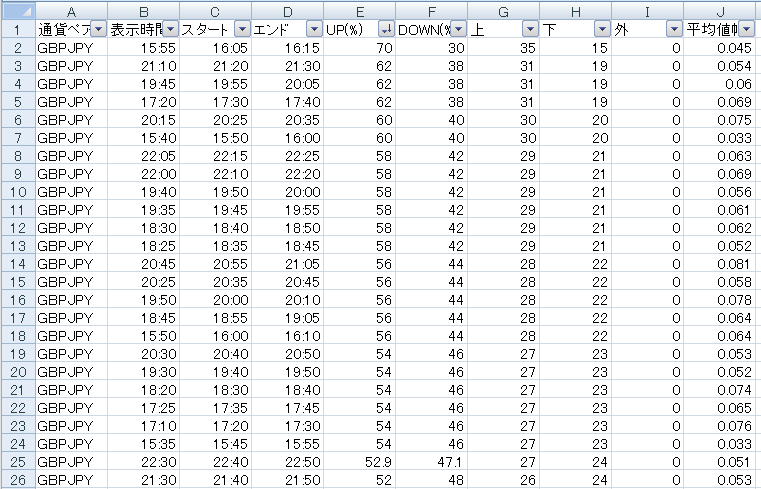Open filter dropdown for 通貨ペア column

pyautogui.click(x=98, y=30)
